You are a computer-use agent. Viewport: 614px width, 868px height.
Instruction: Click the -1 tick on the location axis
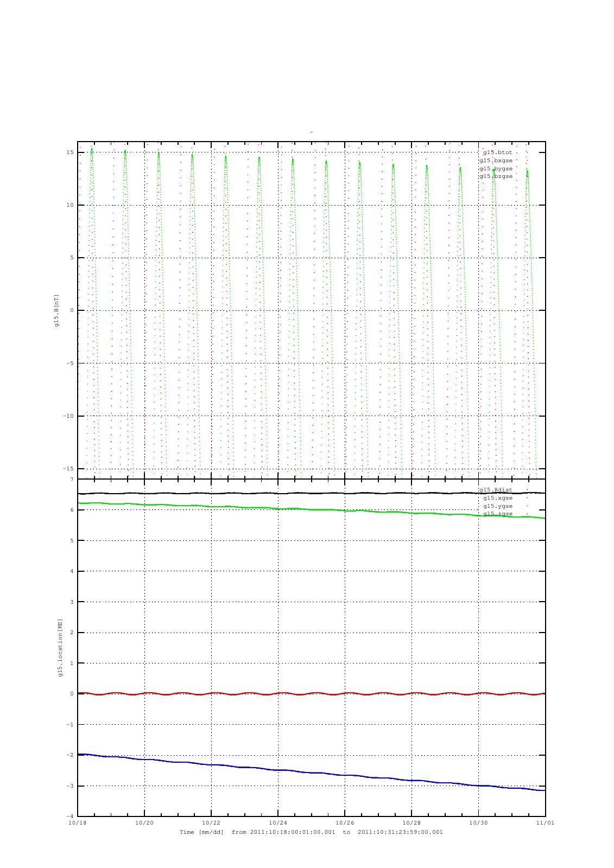coord(70,725)
